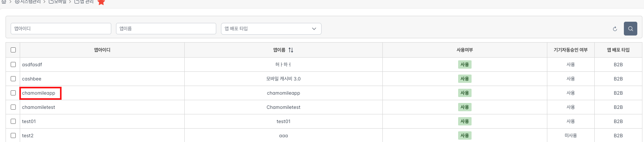Click the refresh reset icon
The image size is (644, 142).
click(x=615, y=29)
